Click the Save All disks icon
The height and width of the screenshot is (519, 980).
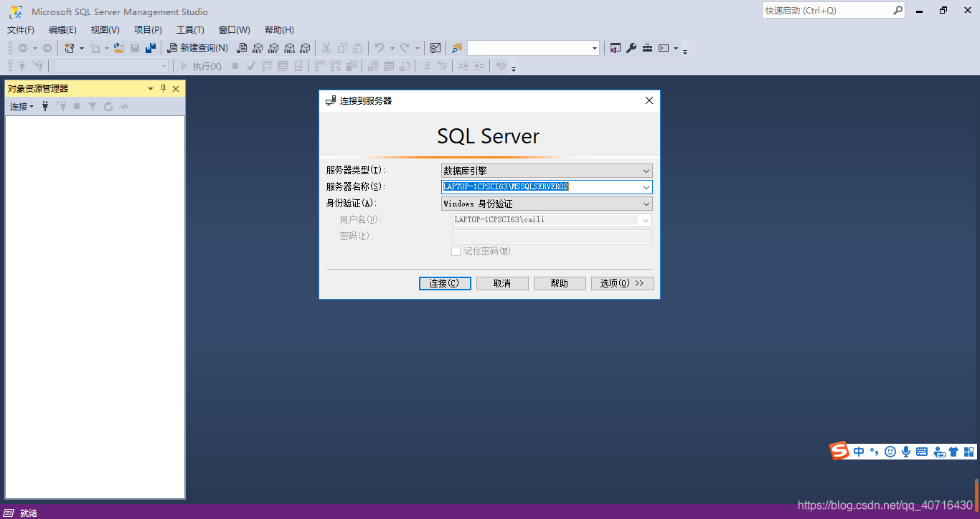coord(150,48)
